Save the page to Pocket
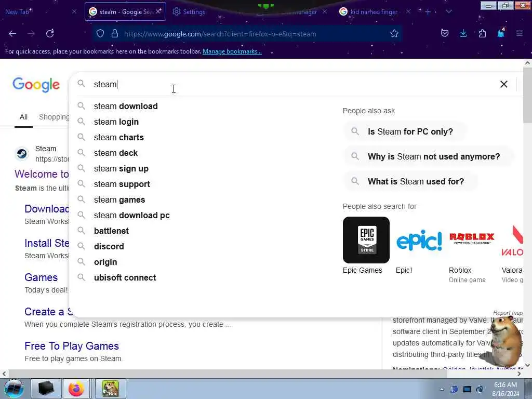Screen dimensions: 532x399 445,33
